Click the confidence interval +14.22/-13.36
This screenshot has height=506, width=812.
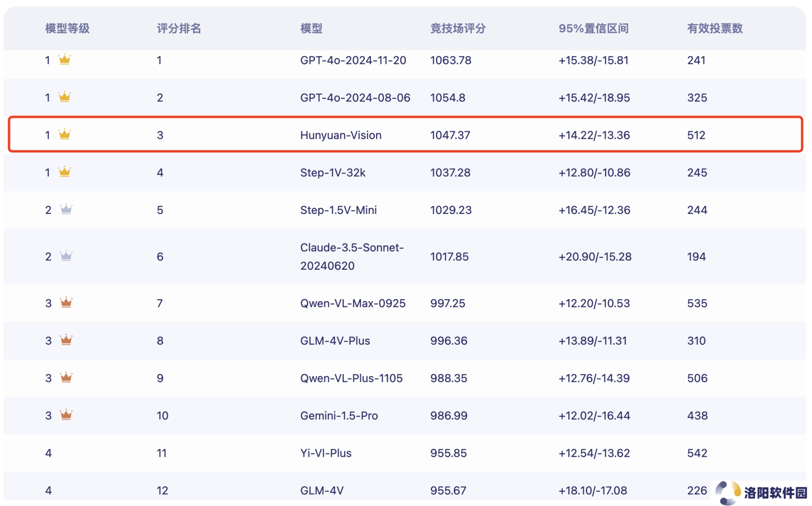(x=594, y=135)
